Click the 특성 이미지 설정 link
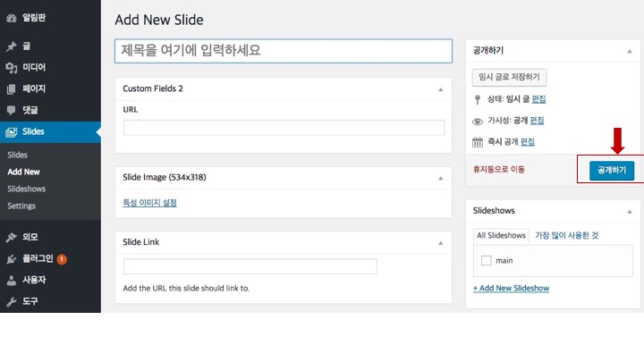The height and width of the screenshot is (362, 644). [149, 203]
